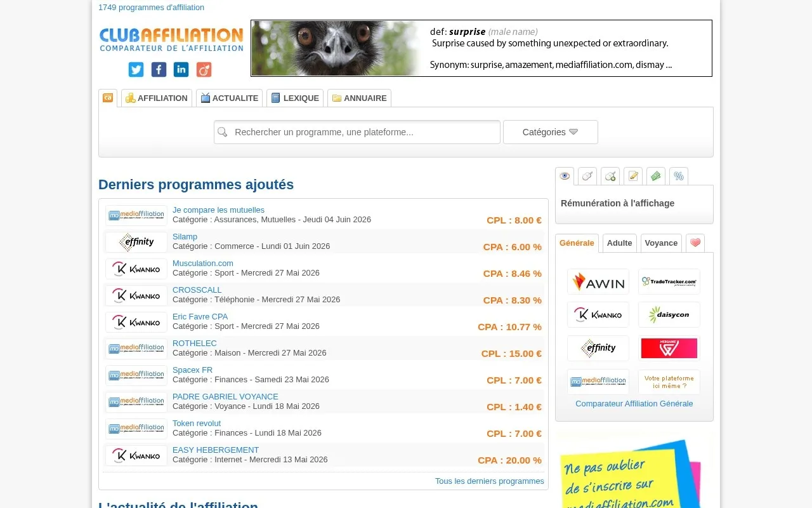Open Kwanko logo in the Générale platforms panel
Image resolution: width=812 pixels, height=508 pixels.
pos(598,314)
